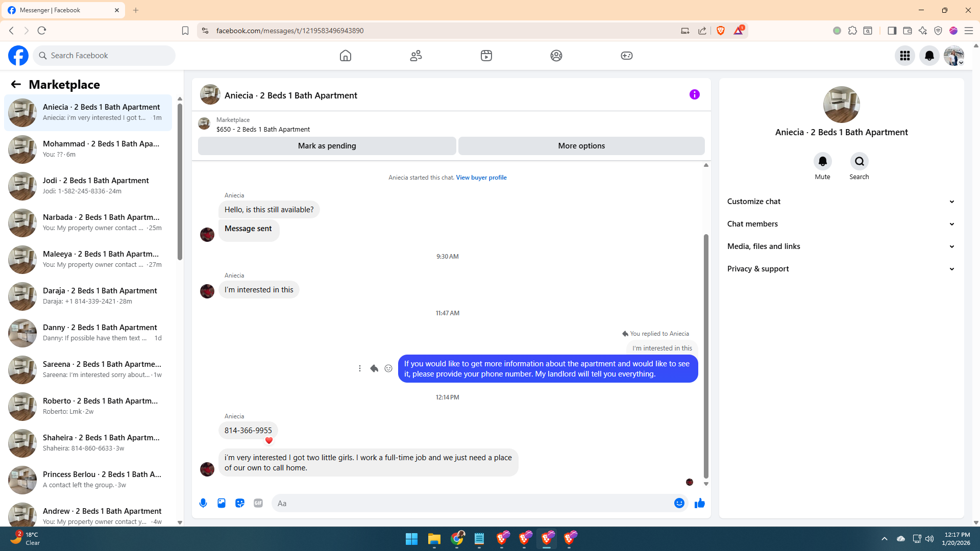Screen dimensions: 980x551
Task: Click the Mark as pending button
Action: 327,146
